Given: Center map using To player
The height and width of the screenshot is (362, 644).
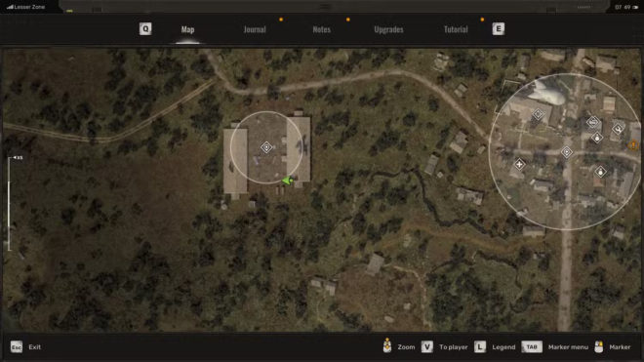Looking at the screenshot, I should [x=454, y=347].
